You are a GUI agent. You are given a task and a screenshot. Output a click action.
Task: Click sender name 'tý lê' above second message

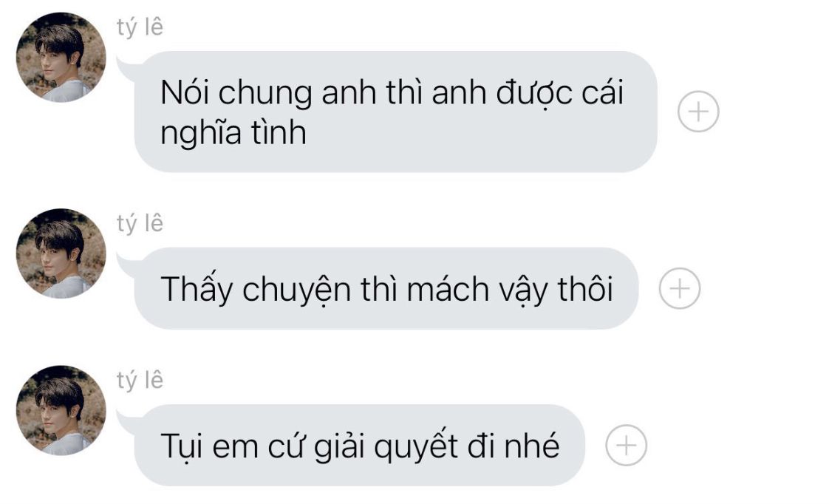pos(140,223)
